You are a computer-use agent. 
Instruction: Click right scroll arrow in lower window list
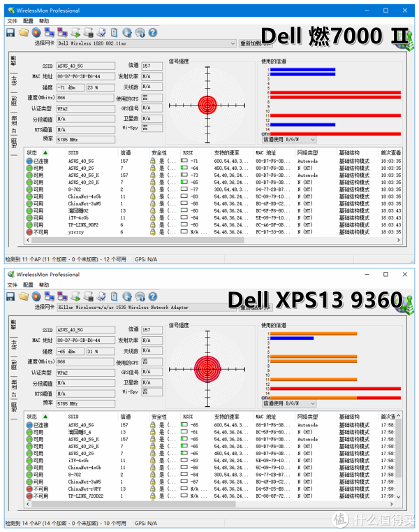pos(392,504)
